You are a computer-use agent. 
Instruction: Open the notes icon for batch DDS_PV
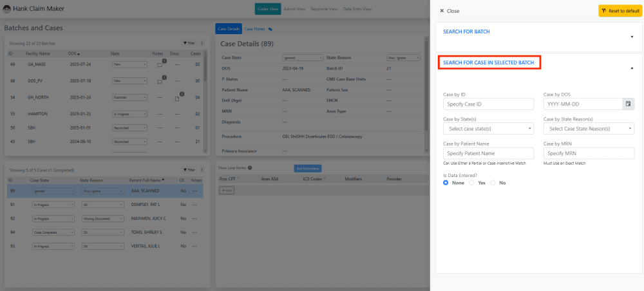(160, 81)
